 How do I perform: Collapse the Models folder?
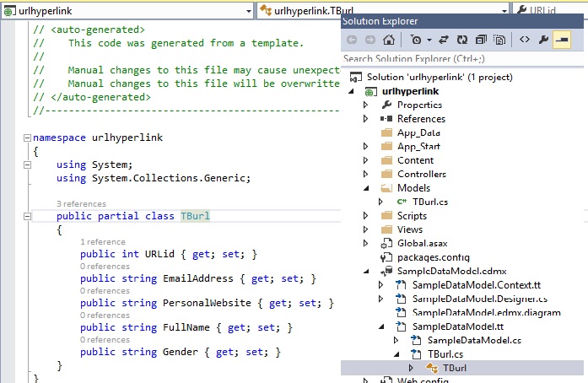pyautogui.click(x=366, y=188)
